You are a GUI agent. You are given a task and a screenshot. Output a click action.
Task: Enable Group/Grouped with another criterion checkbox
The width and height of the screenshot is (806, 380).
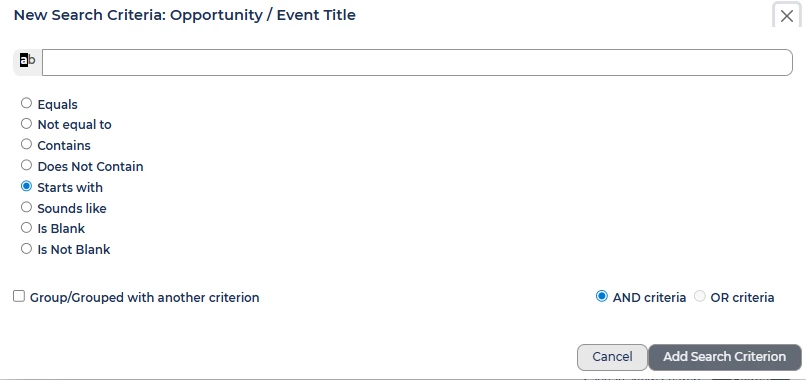tap(19, 296)
